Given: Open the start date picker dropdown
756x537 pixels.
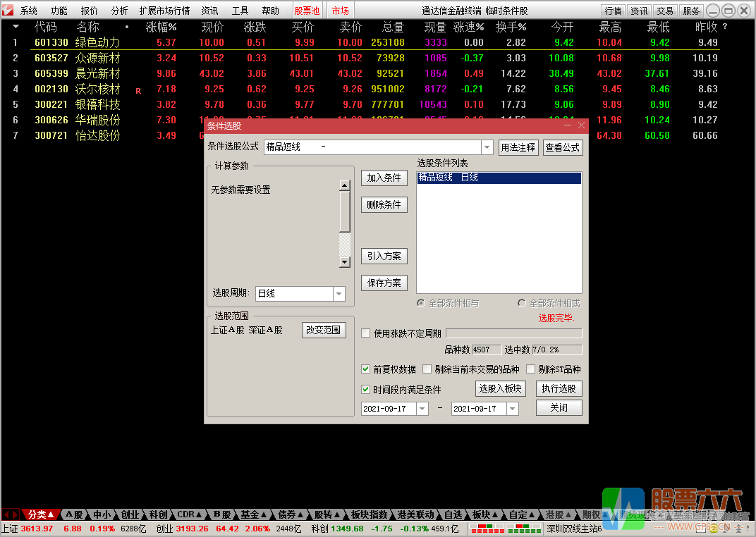Looking at the screenshot, I should click(x=422, y=409).
